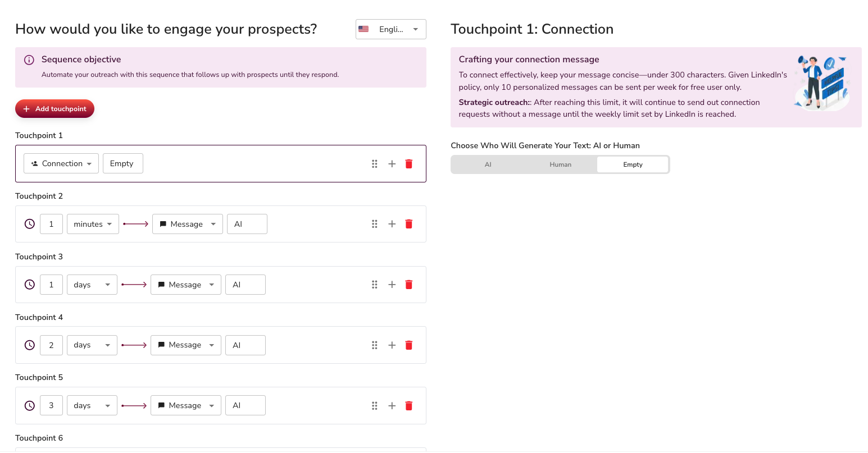Click the Empty button in Touchpoint 1

point(122,163)
